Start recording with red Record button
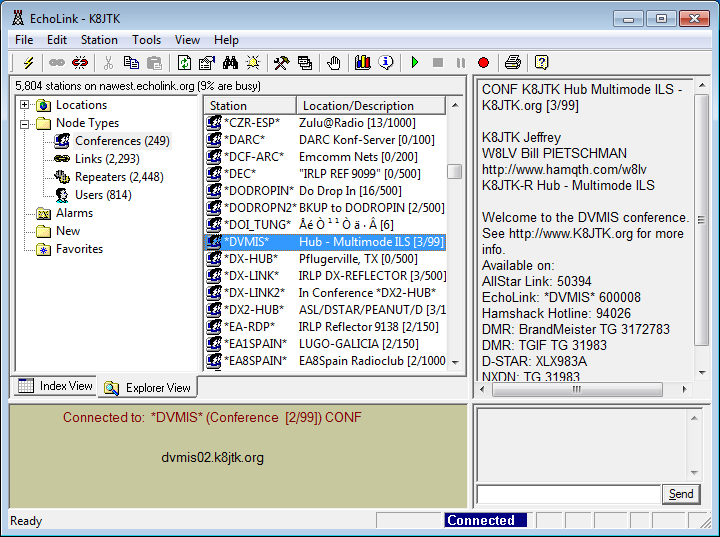Viewport: 720px width, 537px height. click(484, 62)
